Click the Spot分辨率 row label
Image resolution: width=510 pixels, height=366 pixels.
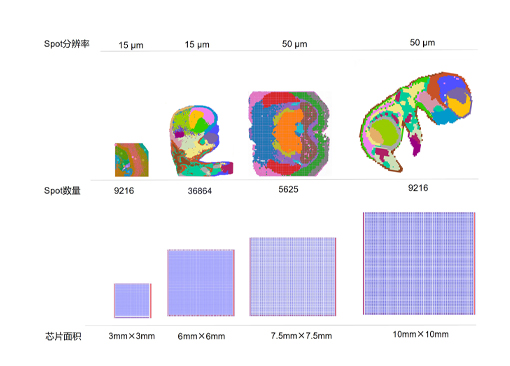coord(67,44)
